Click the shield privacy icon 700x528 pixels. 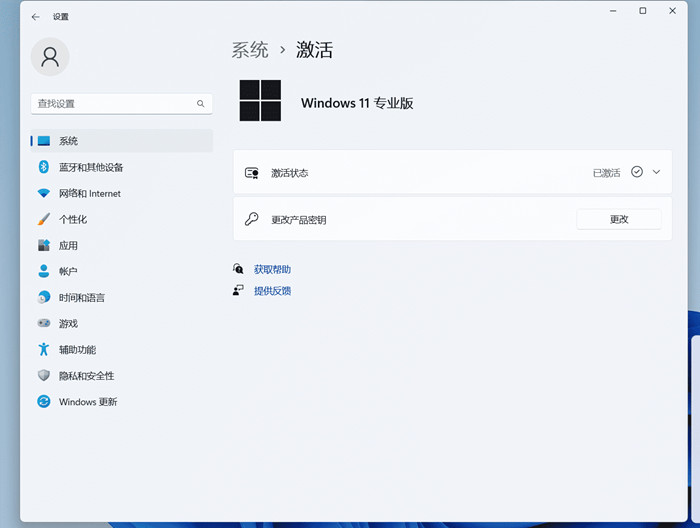44,375
